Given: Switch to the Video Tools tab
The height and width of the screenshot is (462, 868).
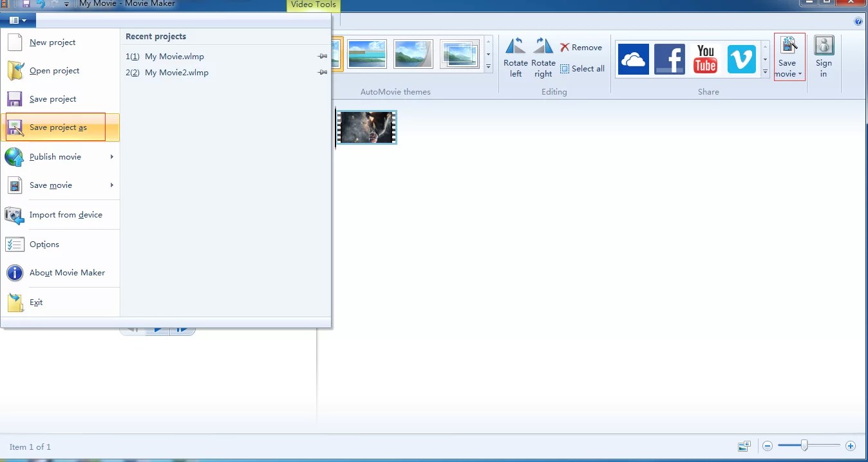Looking at the screenshot, I should click(313, 5).
